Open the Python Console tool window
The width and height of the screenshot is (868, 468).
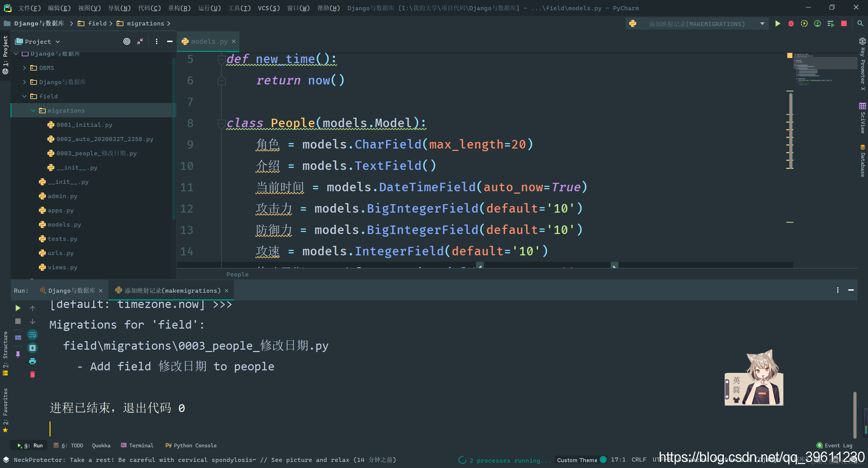(x=191, y=445)
